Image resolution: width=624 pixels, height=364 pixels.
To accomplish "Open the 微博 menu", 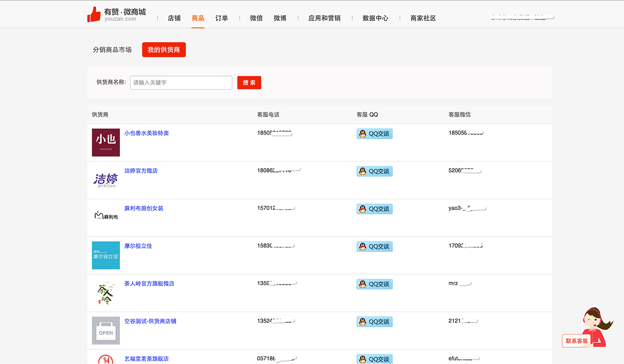I will pos(280,18).
